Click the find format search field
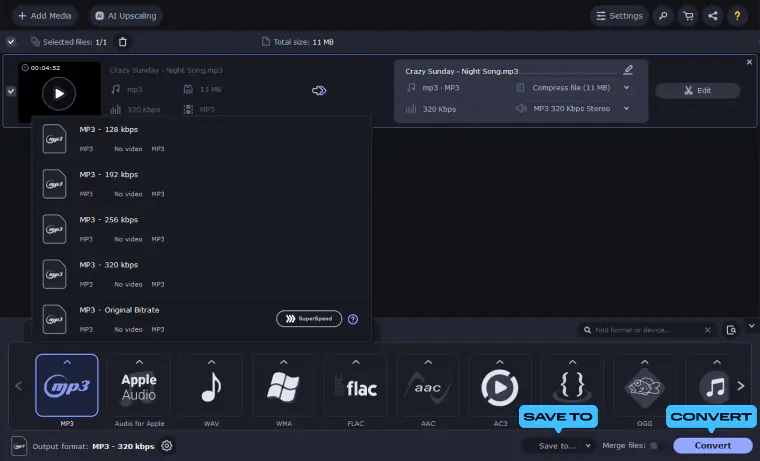This screenshot has width=760, height=461. [645, 330]
